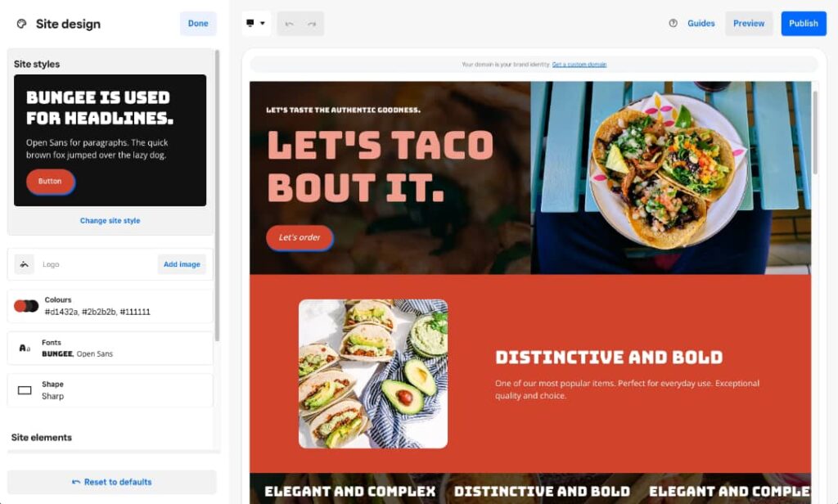Click the site design palette icon
This screenshot has height=504, width=838.
pos(21,24)
